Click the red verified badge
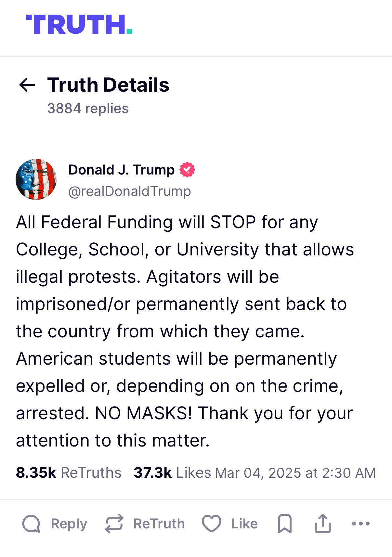Screen dimensions: 392x557 pos(187,170)
